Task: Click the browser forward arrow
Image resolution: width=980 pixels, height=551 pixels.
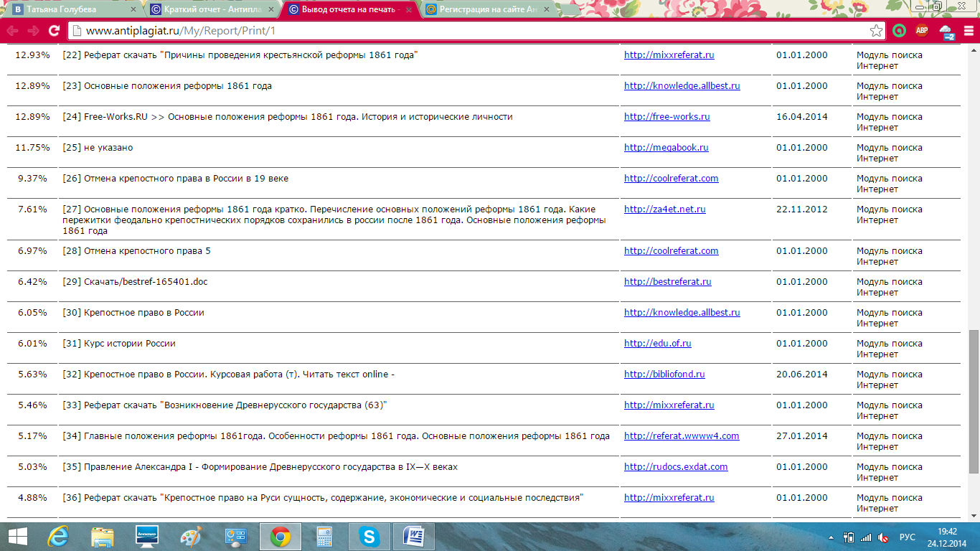Action: (33, 31)
